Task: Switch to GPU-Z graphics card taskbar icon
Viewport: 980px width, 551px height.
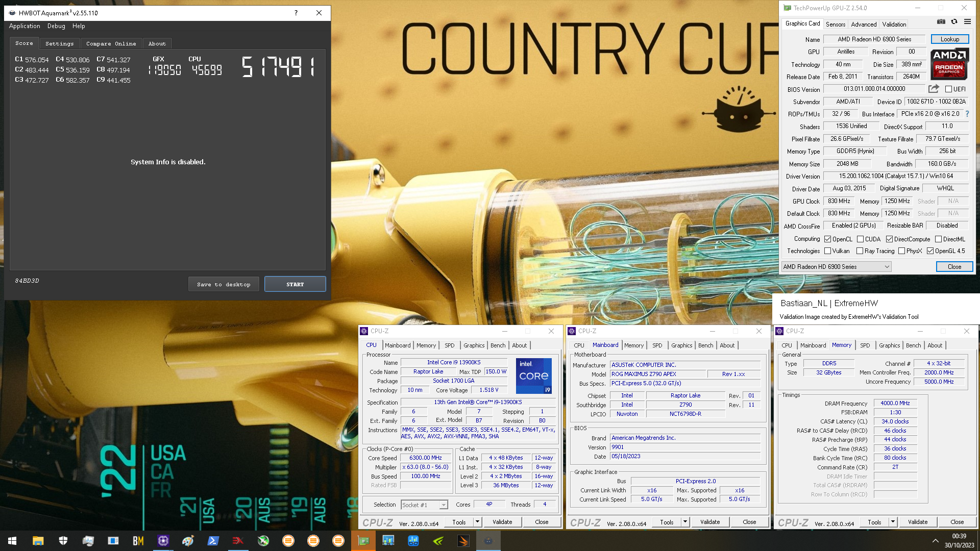Action: tap(363, 541)
